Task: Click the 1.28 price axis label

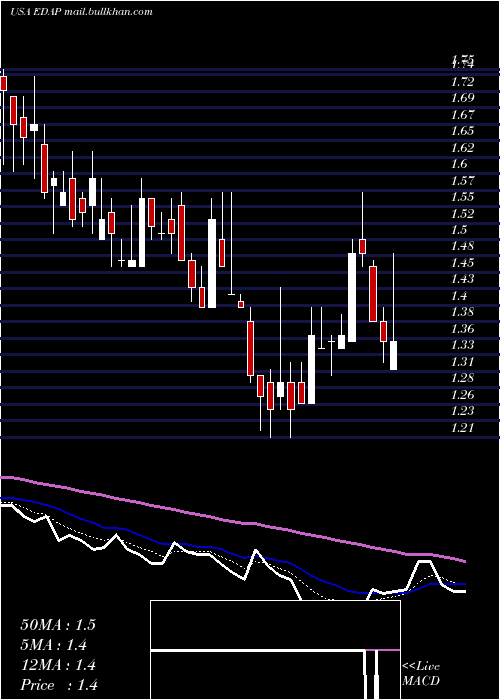Action: (462, 378)
